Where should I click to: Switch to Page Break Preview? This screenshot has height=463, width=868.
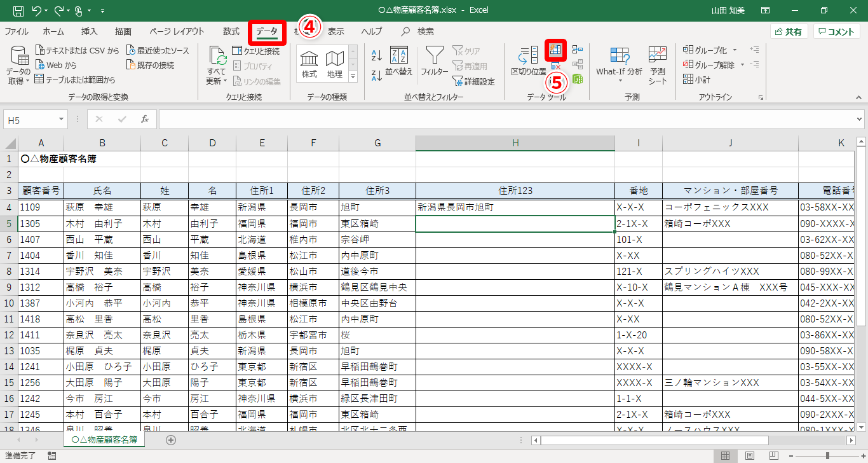pyautogui.click(x=774, y=455)
